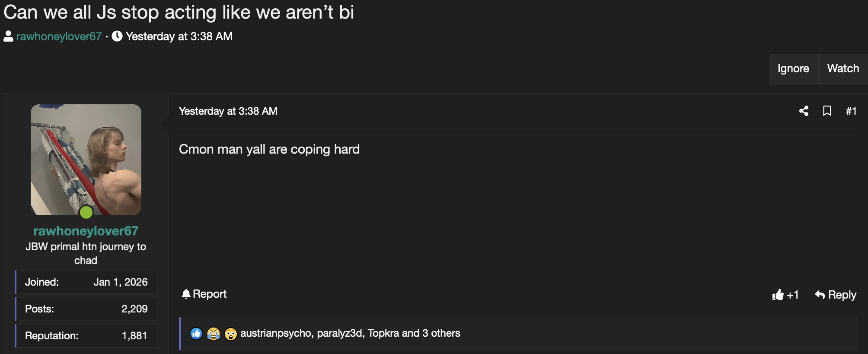Screen dimensions: 868x354
Task: Click the blue like reaction icon
Action: 196,334
